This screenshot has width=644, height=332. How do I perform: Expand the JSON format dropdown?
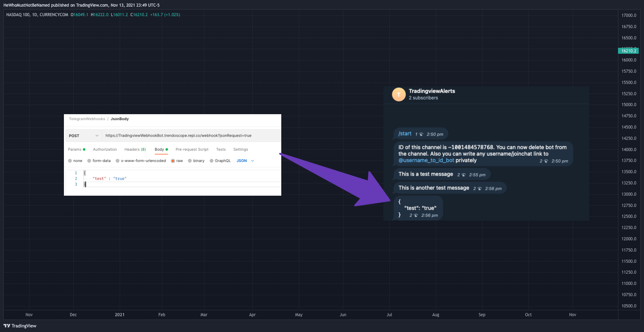tap(245, 161)
